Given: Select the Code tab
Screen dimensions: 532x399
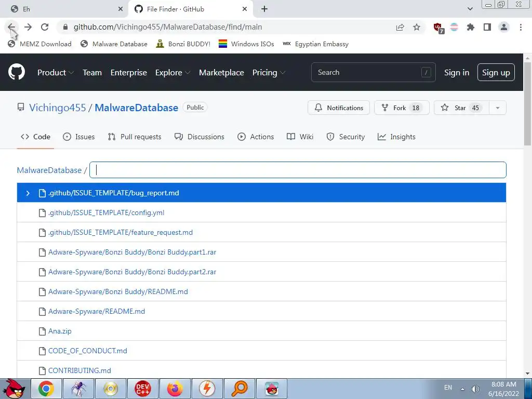Looking at the screenshot, I should (35, 137).
